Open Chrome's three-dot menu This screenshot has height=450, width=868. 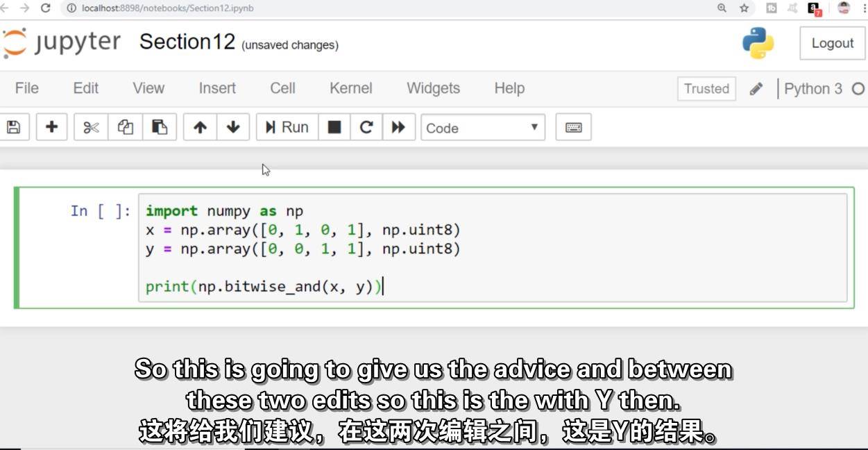coord(863,8)
